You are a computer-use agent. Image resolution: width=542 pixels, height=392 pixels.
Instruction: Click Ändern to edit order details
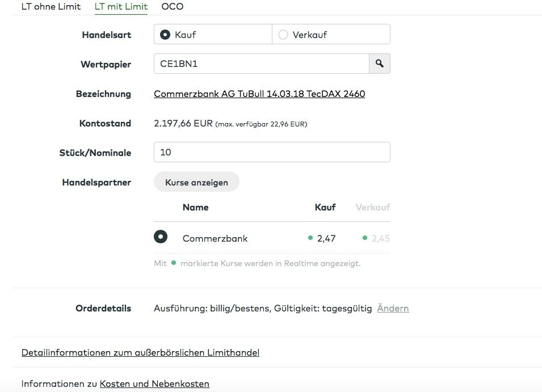[x=393, y=308]
